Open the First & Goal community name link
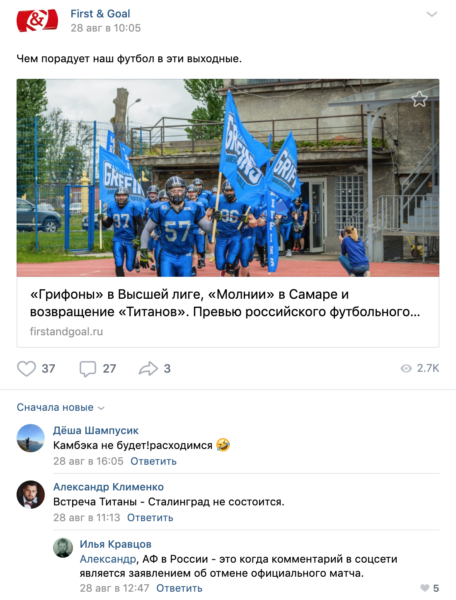The image size is (456, 600). point(100,14)
